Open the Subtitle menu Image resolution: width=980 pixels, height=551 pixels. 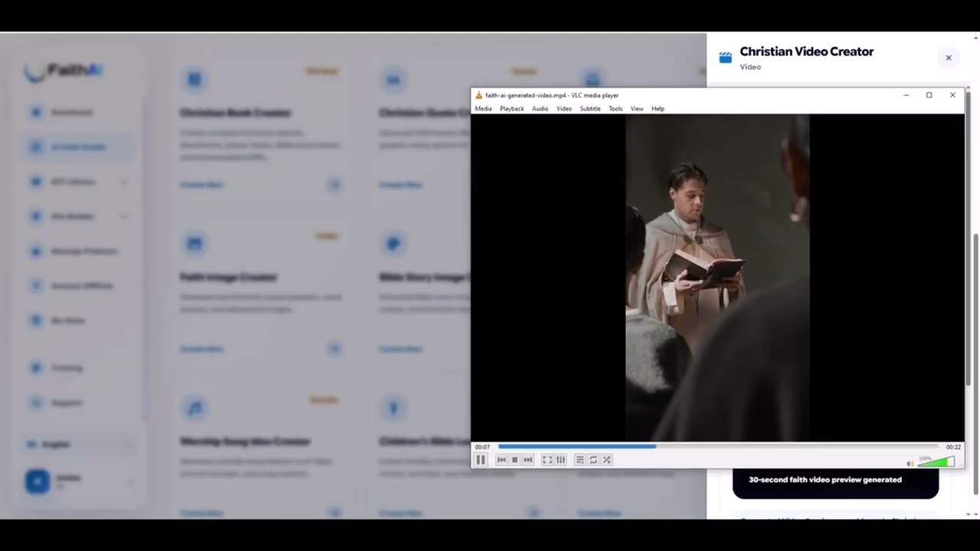(x=590, y=109)
